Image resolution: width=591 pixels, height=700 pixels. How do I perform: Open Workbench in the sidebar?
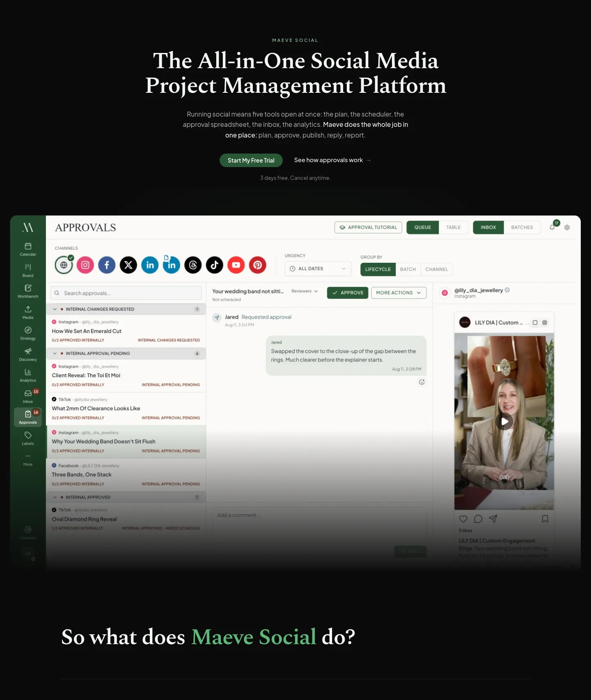point(28,291)
